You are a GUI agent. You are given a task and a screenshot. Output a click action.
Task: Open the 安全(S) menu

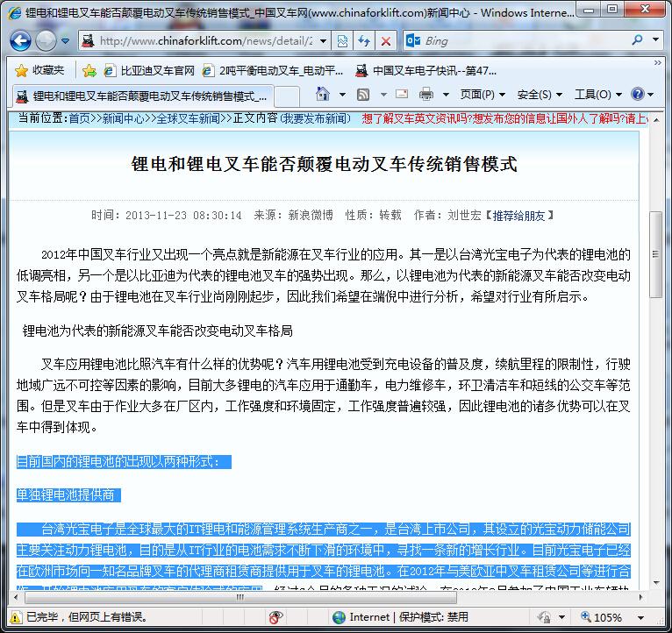540,94
